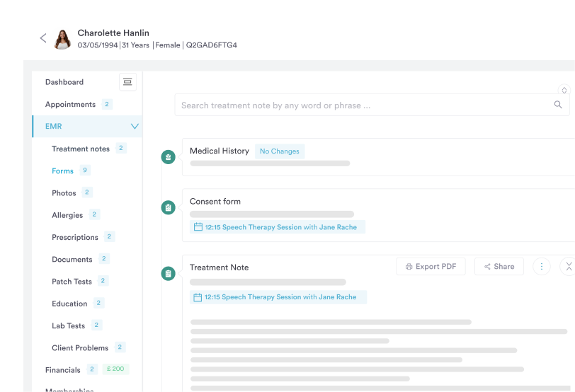Collapse the sidebar using the menu icon
This screenshot has width=575, height=392.
(x=127, y=82)
